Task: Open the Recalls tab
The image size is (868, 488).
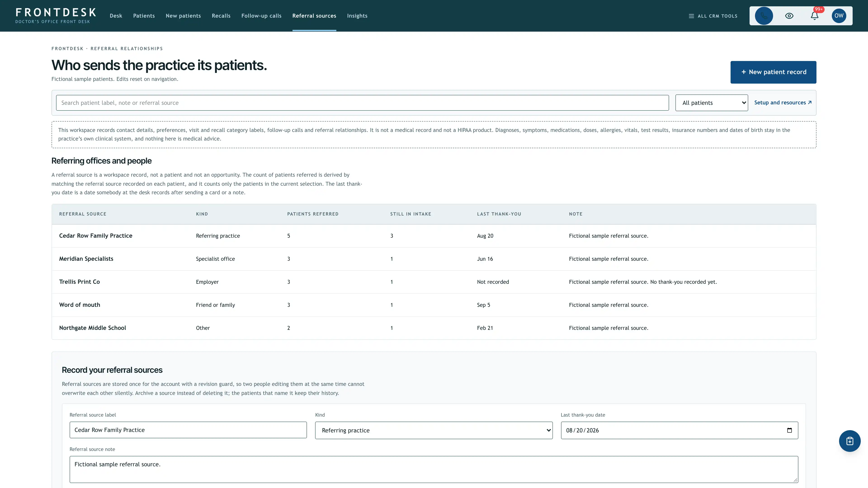Action: (x=221, y=16)
